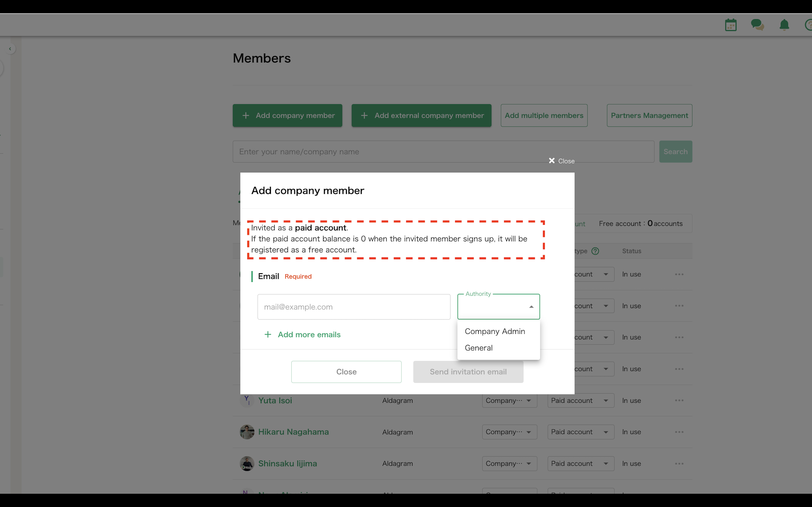Collapse the sidebar with chevron arrow
The image size is (812, 507).
(x=10, y=49)
